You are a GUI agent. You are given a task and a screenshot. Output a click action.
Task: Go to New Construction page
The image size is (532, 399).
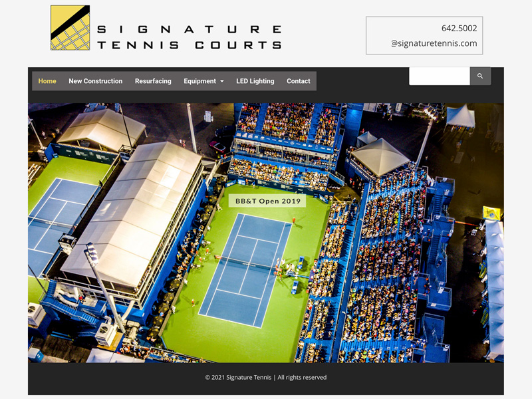coord(95,81)
